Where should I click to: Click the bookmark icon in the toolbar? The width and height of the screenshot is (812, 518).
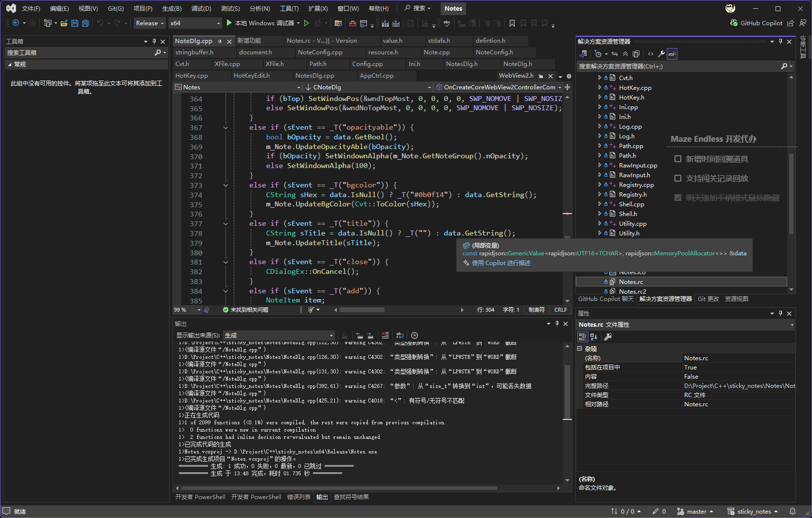click(512, 23)
